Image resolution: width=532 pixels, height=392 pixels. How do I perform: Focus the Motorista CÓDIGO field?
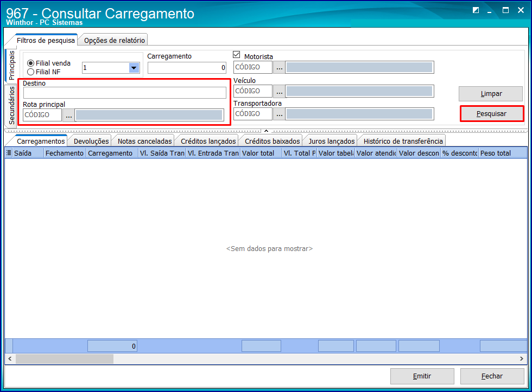click(x=253, y=67)
